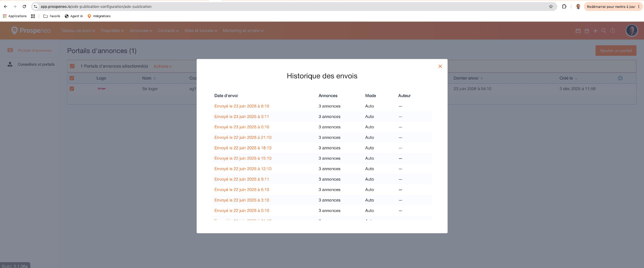This screenshot has width=644, height=268.
Task: Click the Ajouter un portail button
Action: tap(616, 50)
